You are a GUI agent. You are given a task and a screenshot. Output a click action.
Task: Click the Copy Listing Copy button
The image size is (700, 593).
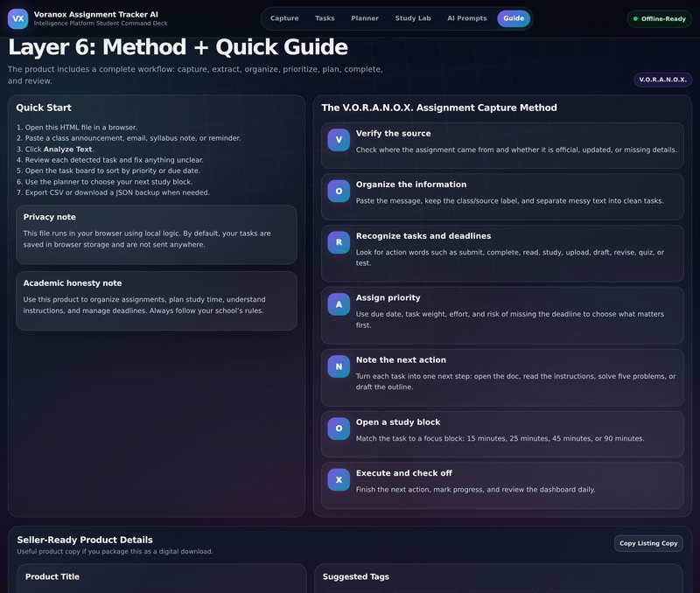[648, 543]
